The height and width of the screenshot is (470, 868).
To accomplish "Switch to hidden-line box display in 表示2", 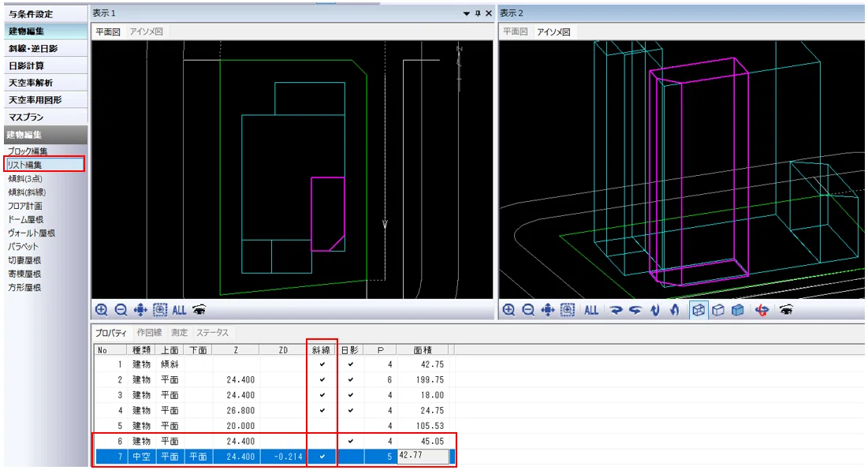I will [x=718, y=310].
